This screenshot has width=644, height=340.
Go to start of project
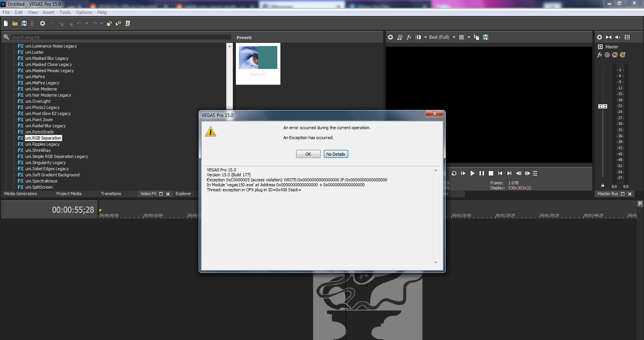click(x=500, y=173)
